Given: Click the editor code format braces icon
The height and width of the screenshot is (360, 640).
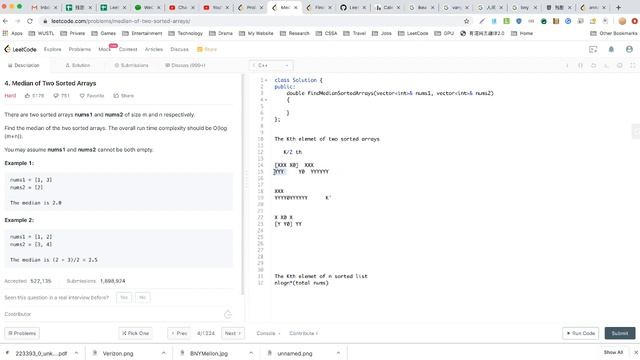Looking at the screenshot, I should click(580, 65).
